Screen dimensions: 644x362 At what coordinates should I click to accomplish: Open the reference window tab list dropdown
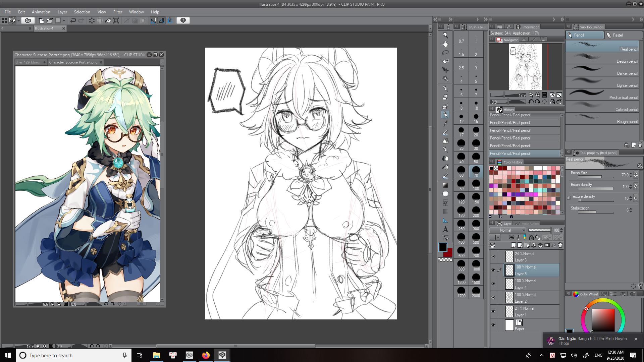point(162,62)
